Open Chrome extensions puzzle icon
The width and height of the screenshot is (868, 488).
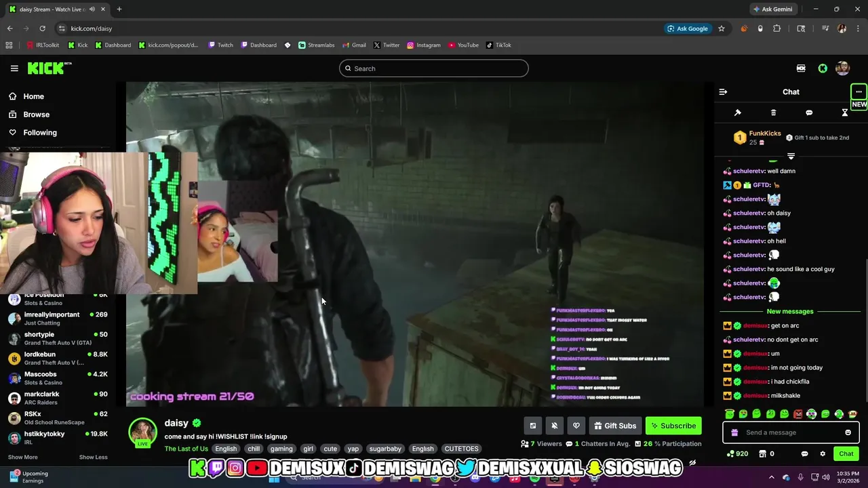[x=777, y=28]
